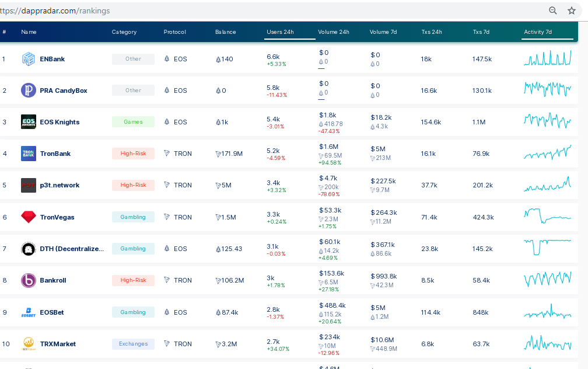588x369 pixels.
Task: Click the High-Risk tag for Bankroll
Action: point(133,280)
